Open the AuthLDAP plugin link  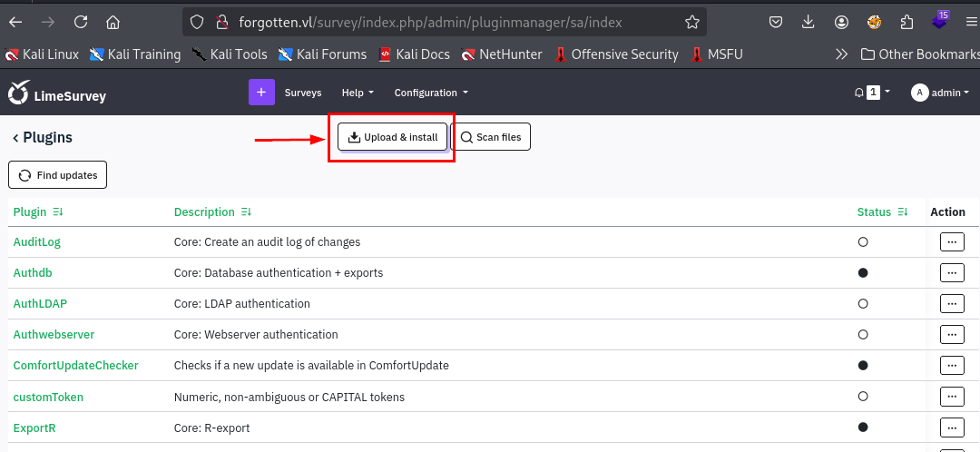click(40, 304)
